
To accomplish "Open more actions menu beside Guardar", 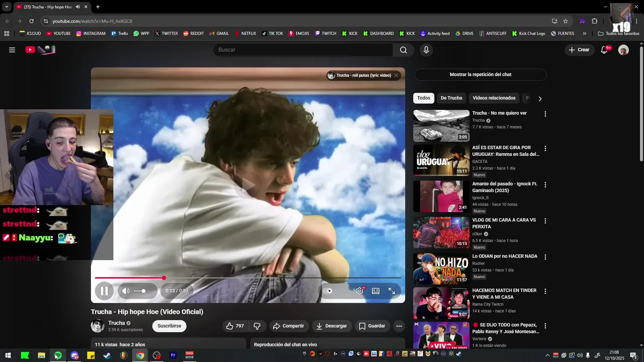I will point(399,326).
